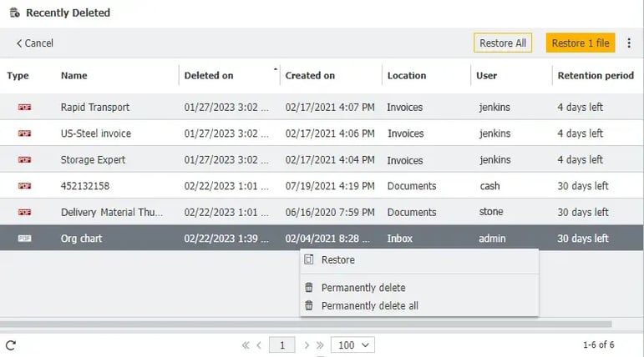
Task: Sort by the Retention period column header
Action: [596, 76]
